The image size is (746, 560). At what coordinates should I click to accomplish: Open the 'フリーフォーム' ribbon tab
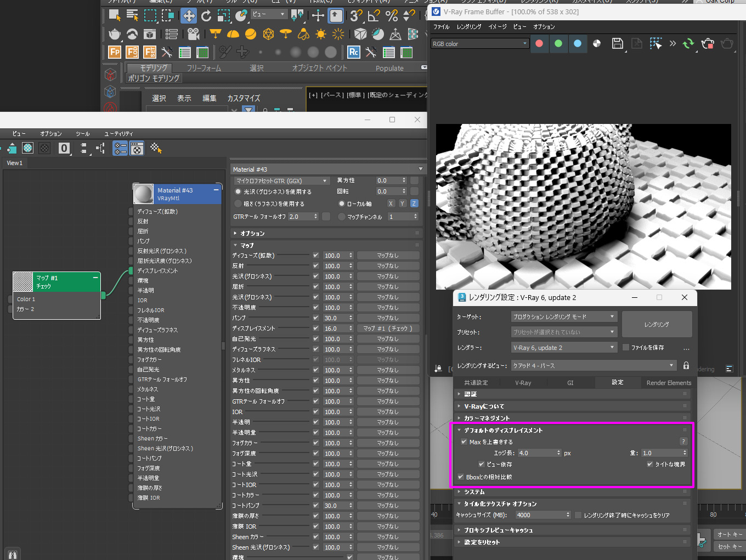click(x=204, y=68)
